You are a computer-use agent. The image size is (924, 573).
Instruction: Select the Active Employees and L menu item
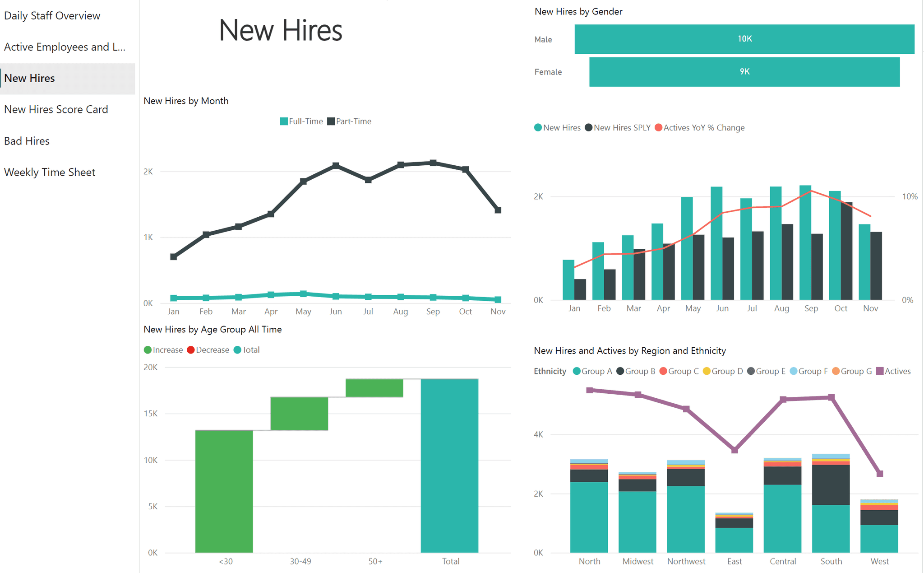point(66,46)
